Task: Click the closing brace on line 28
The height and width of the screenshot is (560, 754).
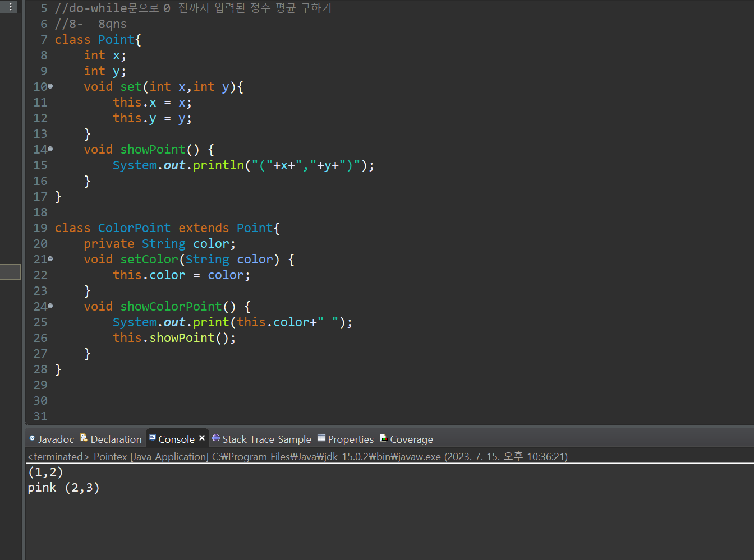Action: [58, 369]
